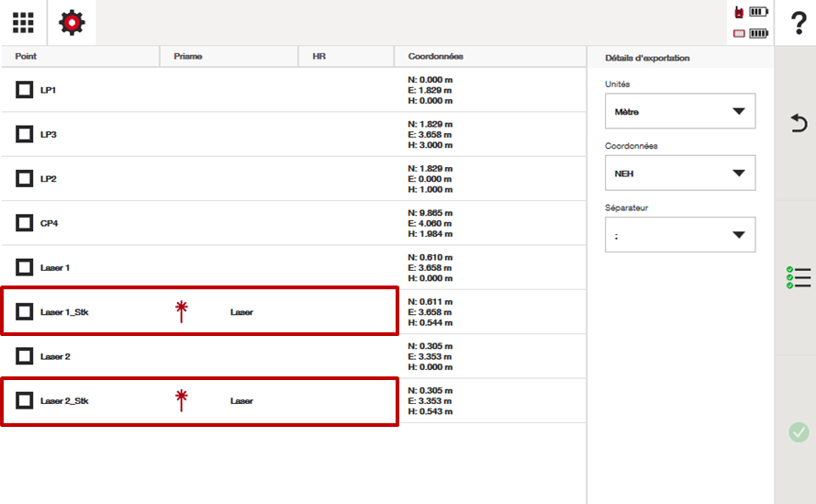Open the Coordonnées dropdown showing NEH
816x504 pixels.
[x=679, y=173]
